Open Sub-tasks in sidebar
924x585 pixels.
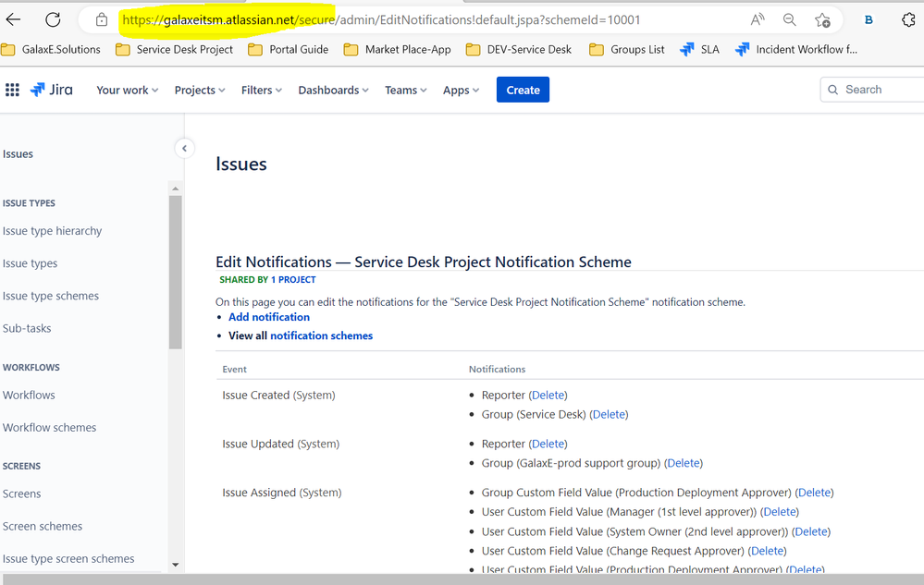point(27,328)
